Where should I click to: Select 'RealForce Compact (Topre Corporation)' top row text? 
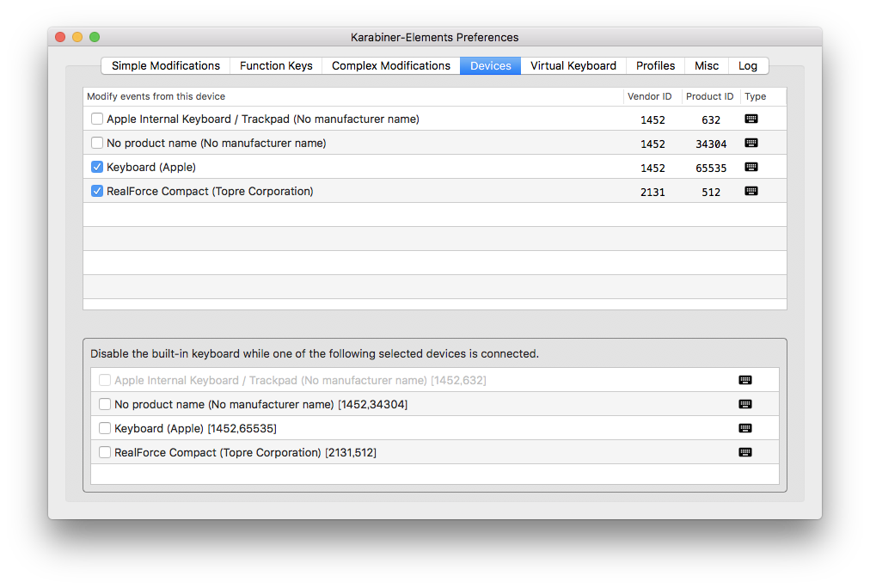coord(210,192)
